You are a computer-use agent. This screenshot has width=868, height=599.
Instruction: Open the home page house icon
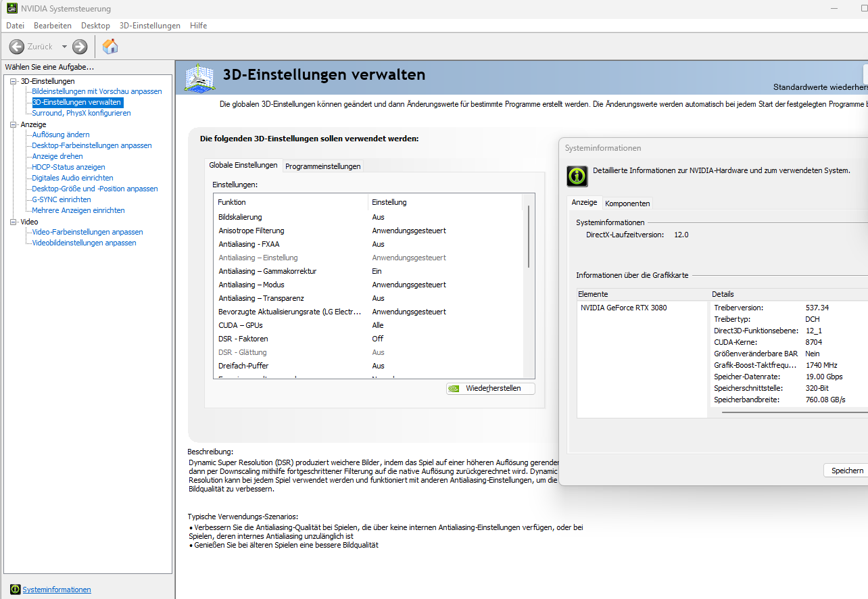(x=110, y=46)
